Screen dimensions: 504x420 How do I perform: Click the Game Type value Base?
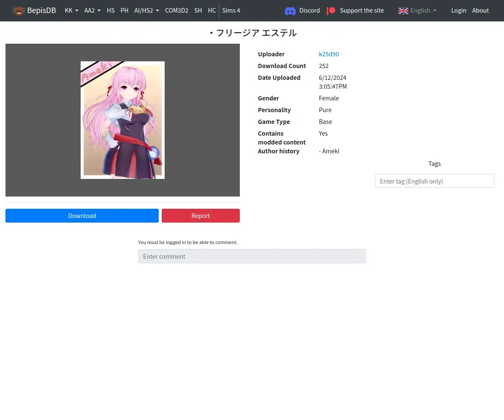[325, 122]
